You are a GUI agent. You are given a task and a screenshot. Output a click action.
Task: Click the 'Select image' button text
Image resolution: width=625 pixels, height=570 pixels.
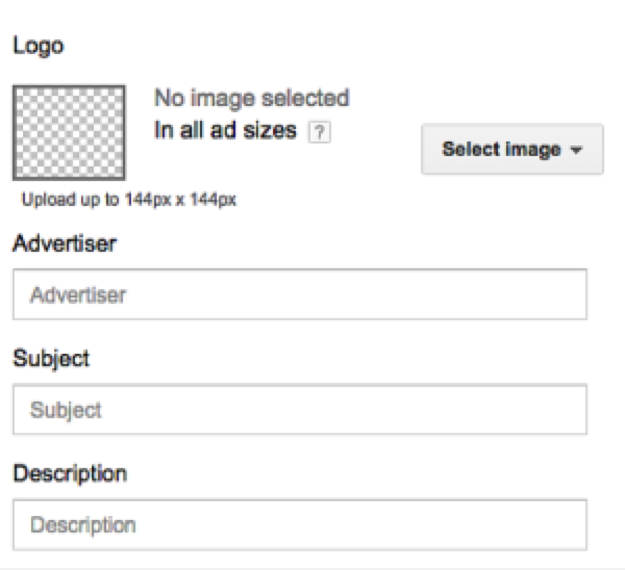click(501, 150)
